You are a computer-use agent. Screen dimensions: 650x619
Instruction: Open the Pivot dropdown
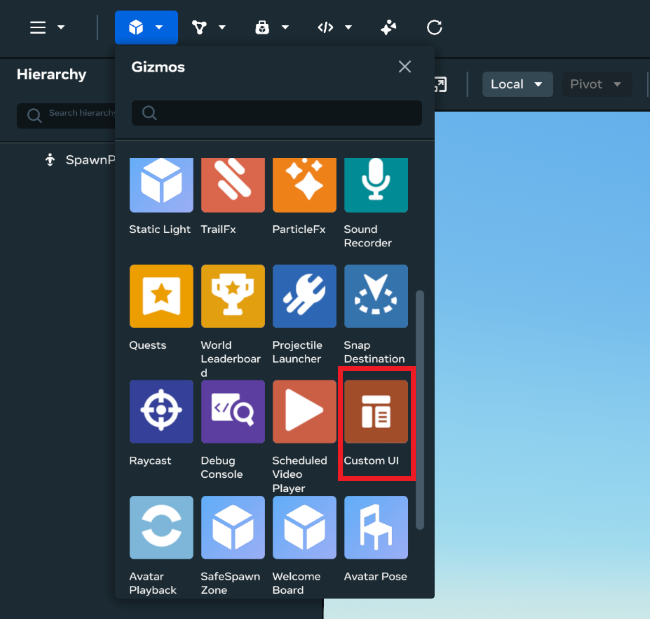tap(595, 84)
